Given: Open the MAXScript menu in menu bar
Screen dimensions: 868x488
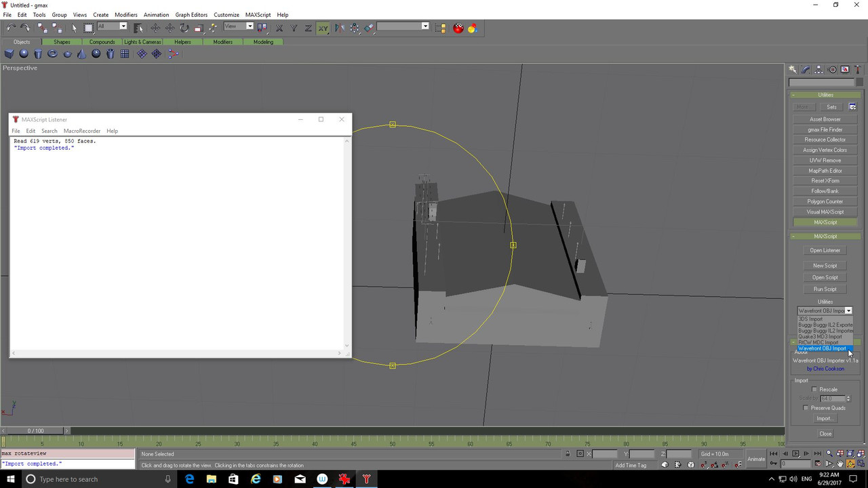Looking at the screenshot, I should pyautogui.click(x=258, y=15).
